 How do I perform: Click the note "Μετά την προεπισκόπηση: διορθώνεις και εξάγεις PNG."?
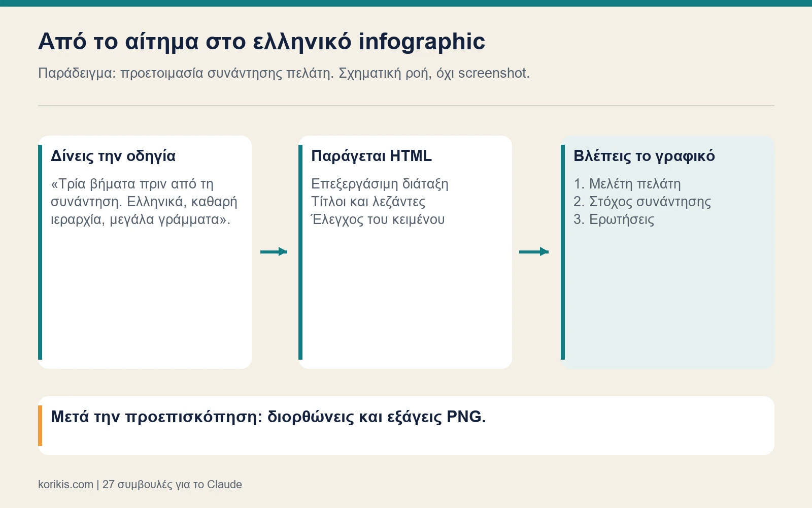pyautogui.click(x=268, y=417)
